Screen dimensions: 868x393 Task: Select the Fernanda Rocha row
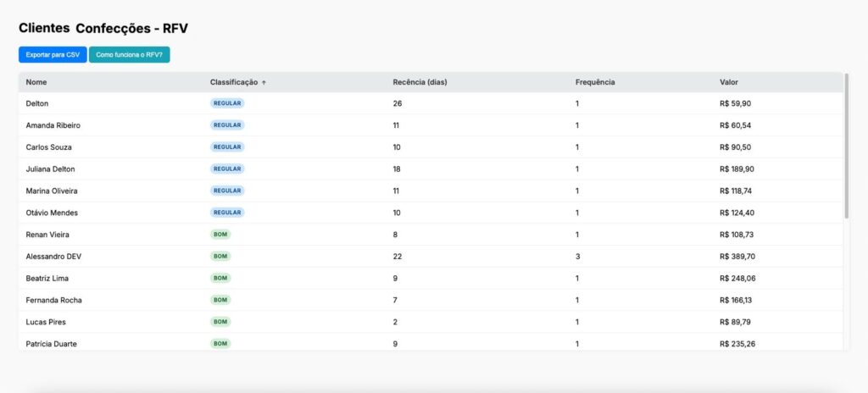431,300
